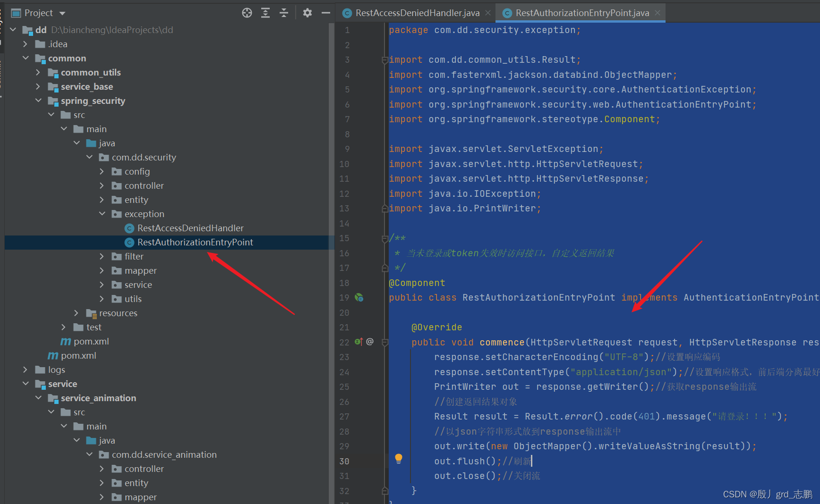Collapse the spring_security module
The width and height of the screenshot is (820, 504).
[x=38, y=101]
